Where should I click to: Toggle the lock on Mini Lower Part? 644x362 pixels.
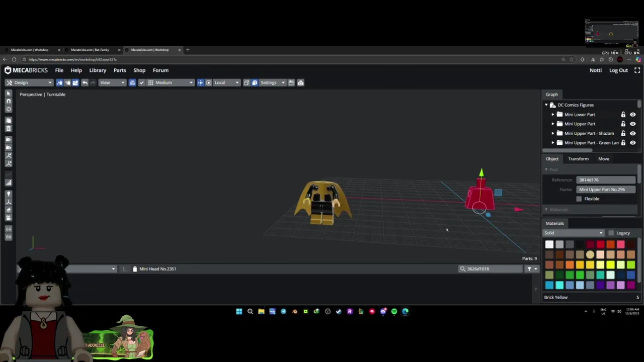tap(623, 115)
